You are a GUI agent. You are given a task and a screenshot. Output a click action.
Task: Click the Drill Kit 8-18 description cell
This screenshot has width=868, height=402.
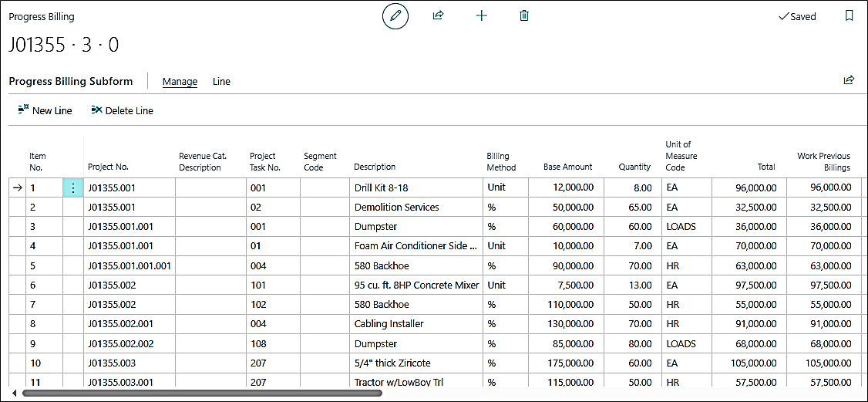416,187
